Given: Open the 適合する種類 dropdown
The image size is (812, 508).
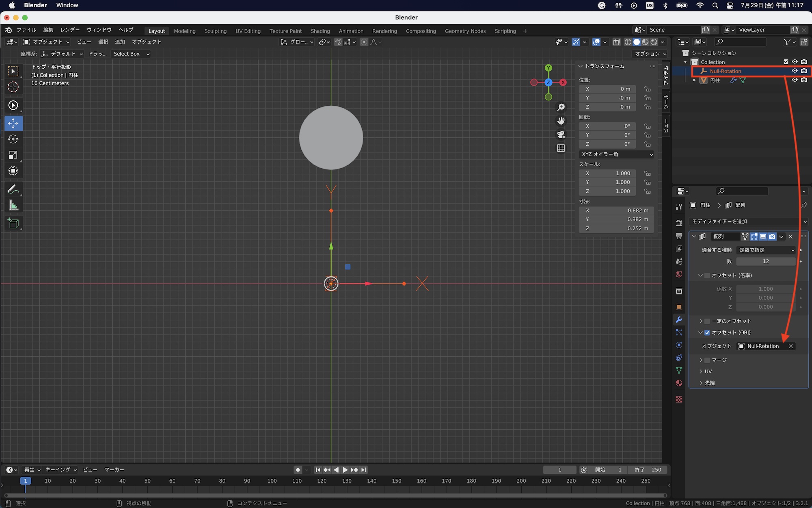Looking at the screenshot, I should click(x=766, y=250).
